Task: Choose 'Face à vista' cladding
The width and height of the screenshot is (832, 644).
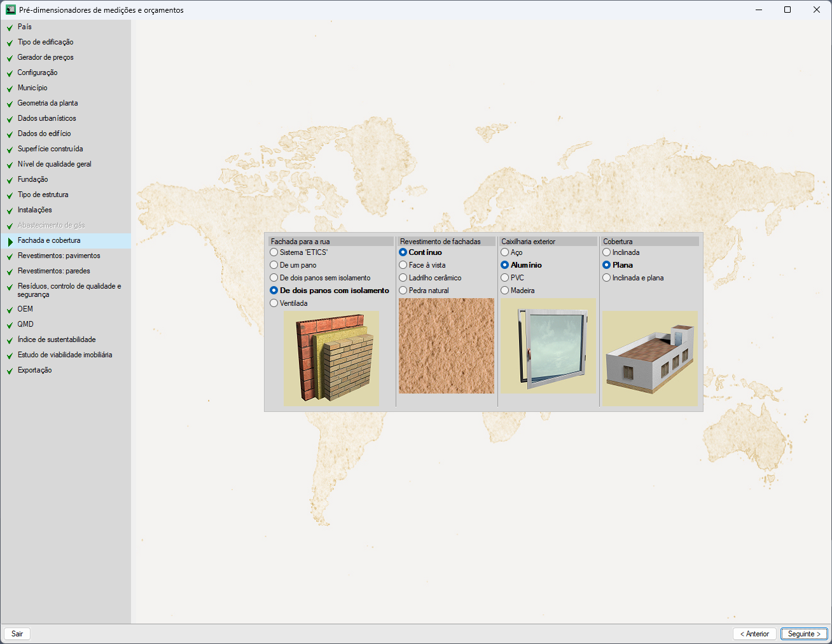Action: point(422,265)
